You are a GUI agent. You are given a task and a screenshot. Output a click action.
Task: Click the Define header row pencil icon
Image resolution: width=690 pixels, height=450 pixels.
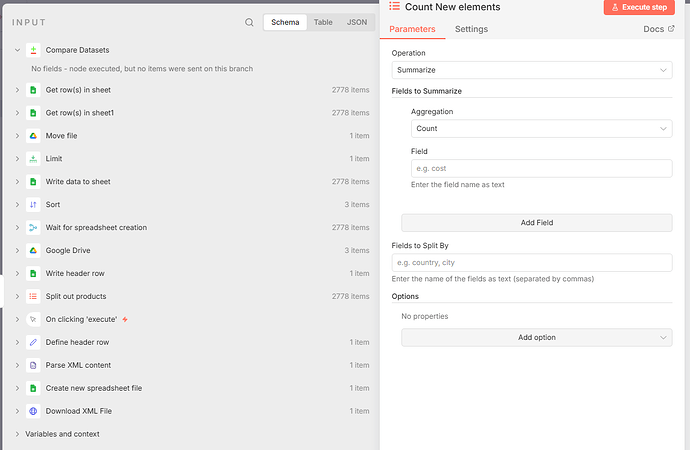(x=33, y=342)
